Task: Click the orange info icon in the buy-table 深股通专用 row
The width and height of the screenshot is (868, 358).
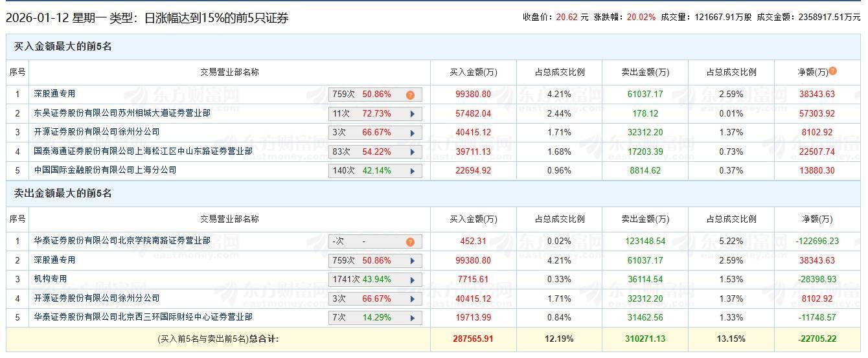Action: 410,95
